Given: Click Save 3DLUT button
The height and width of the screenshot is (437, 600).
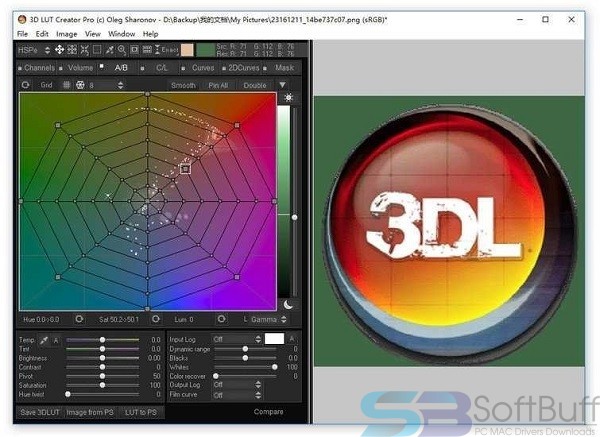Looking at the screenshot, I should pyautogui.click(x=40, y=412).
